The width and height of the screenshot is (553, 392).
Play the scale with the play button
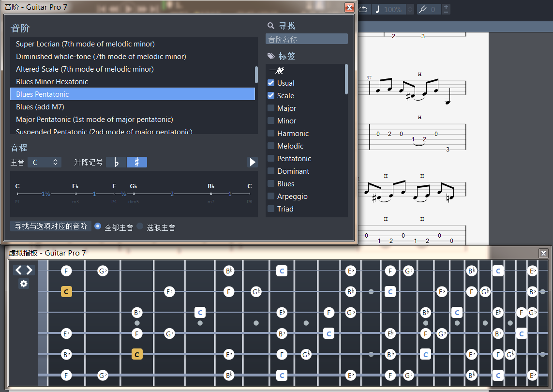click(x=252, y=162)
